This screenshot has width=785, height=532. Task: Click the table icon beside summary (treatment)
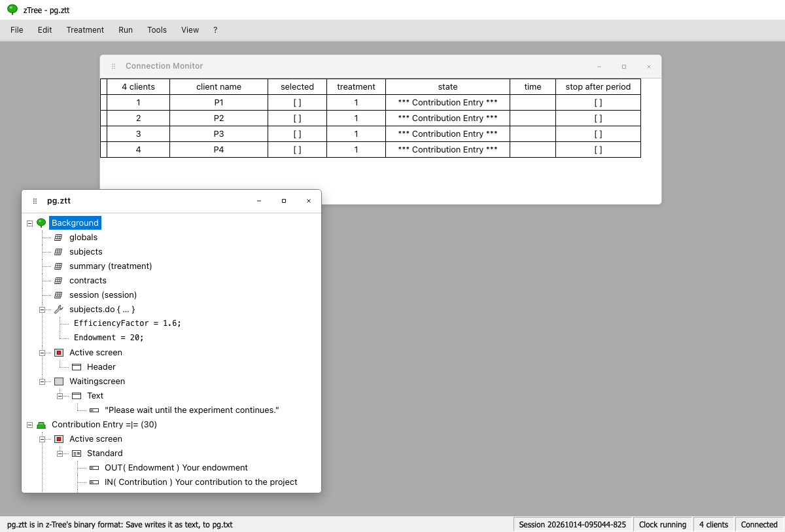click(58, 266)
